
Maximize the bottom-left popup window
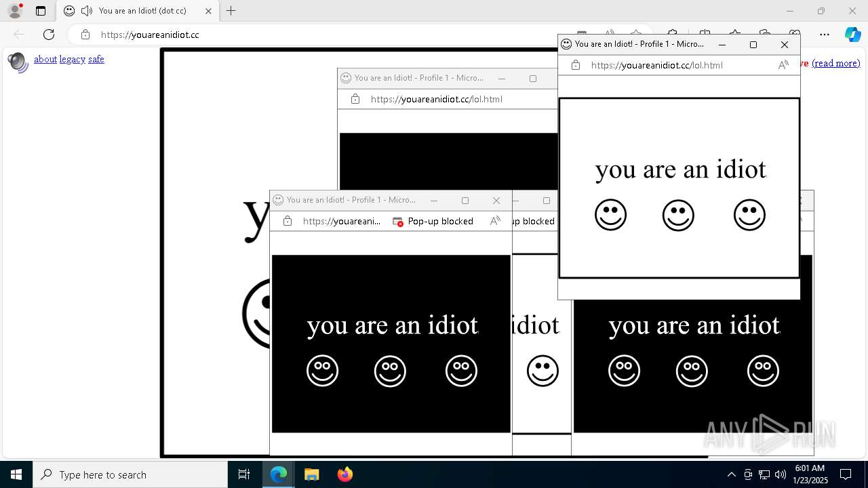click(x=465, y=201)
